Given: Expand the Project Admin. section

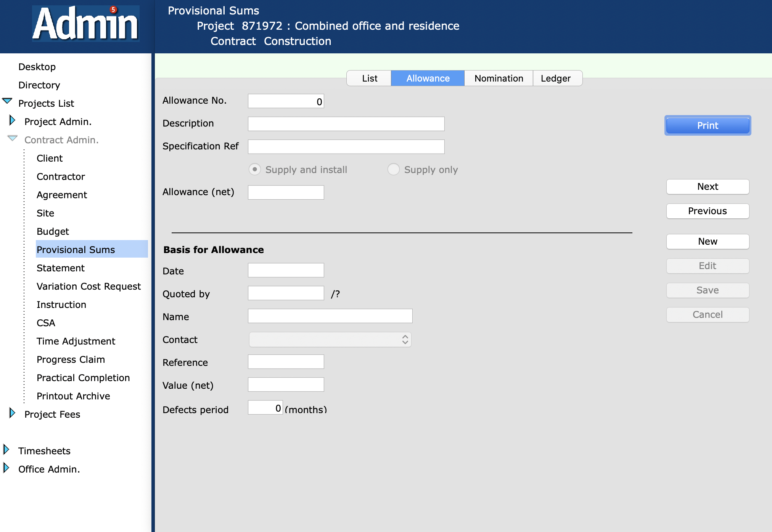Looking at the screenshot, I should (12, 120).
